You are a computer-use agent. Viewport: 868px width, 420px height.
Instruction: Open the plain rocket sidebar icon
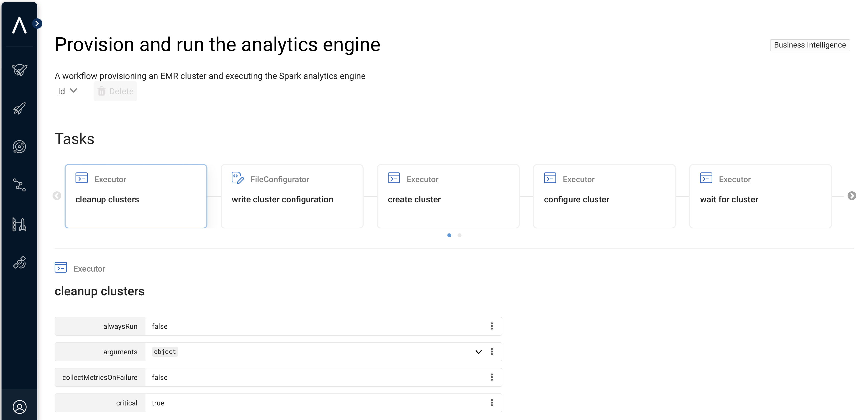(19, 108)
